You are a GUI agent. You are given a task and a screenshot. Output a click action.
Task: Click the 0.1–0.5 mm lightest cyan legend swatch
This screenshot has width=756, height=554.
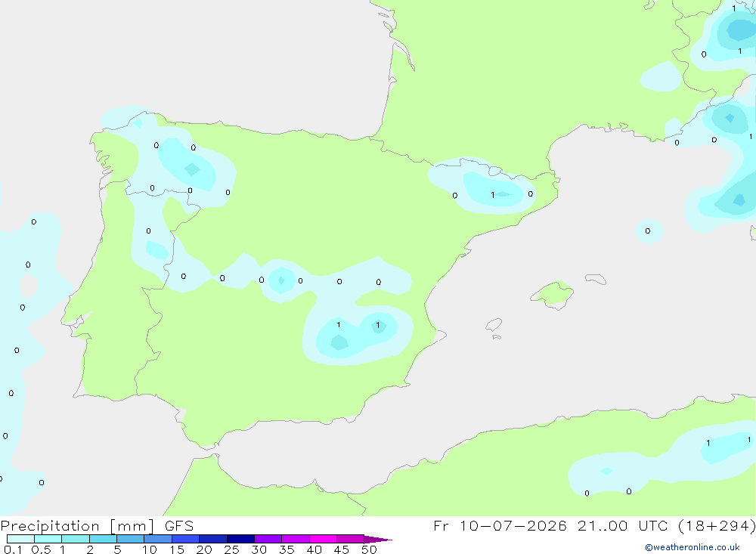click(x=20, y=539)
